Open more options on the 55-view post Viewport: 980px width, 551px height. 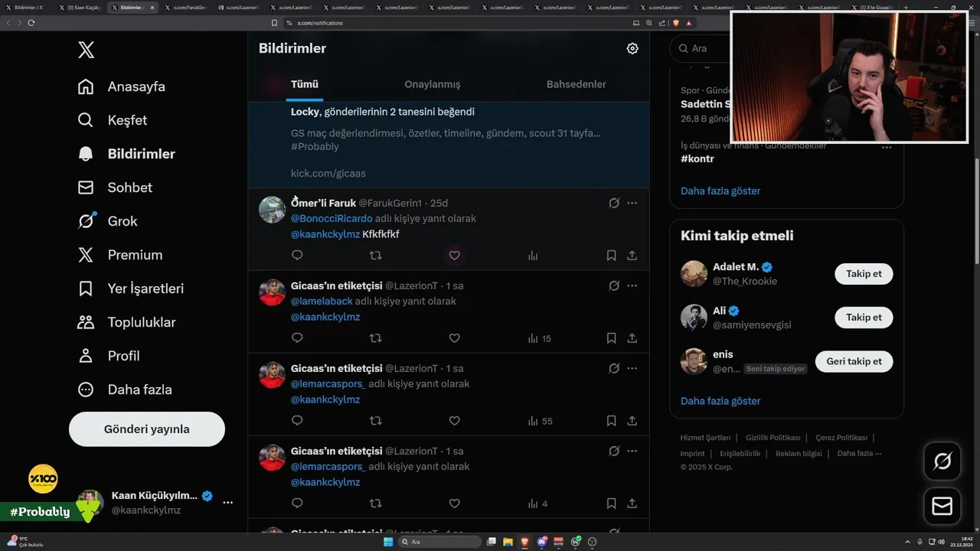click(x=632, y=368)
